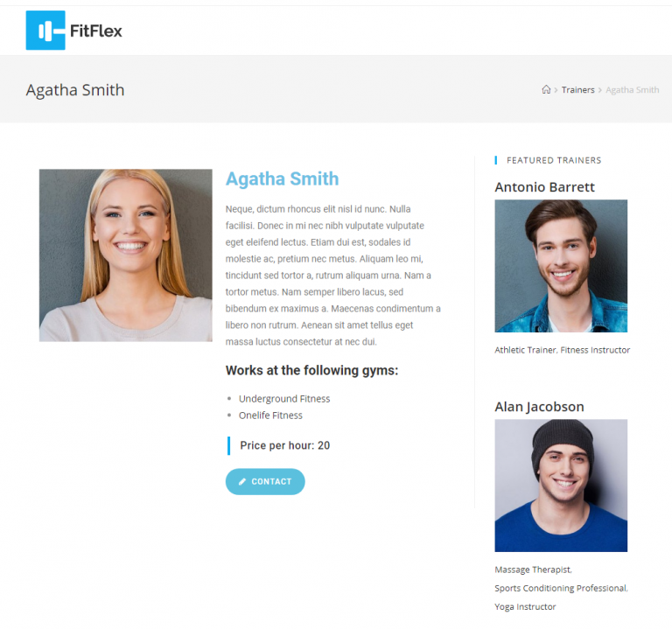Open Underground Fitness gym link

pyautogui.click(x=284, y=399)
